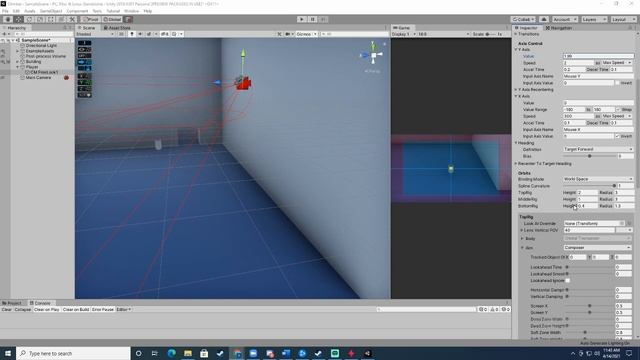Open the Heading Definition dropdown
Screen dimensions: 640x360
pos(598,149)
